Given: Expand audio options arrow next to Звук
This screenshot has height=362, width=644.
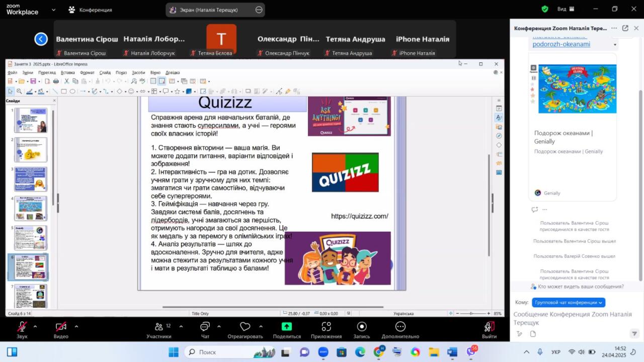Looking at the screenshot, I should (x=35, y=326).
